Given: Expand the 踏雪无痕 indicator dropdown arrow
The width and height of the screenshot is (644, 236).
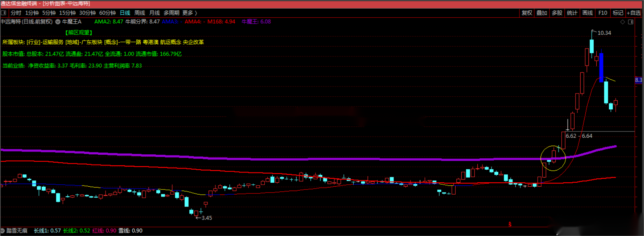Looking at the screenshot, I should click(x=2, y=230).
